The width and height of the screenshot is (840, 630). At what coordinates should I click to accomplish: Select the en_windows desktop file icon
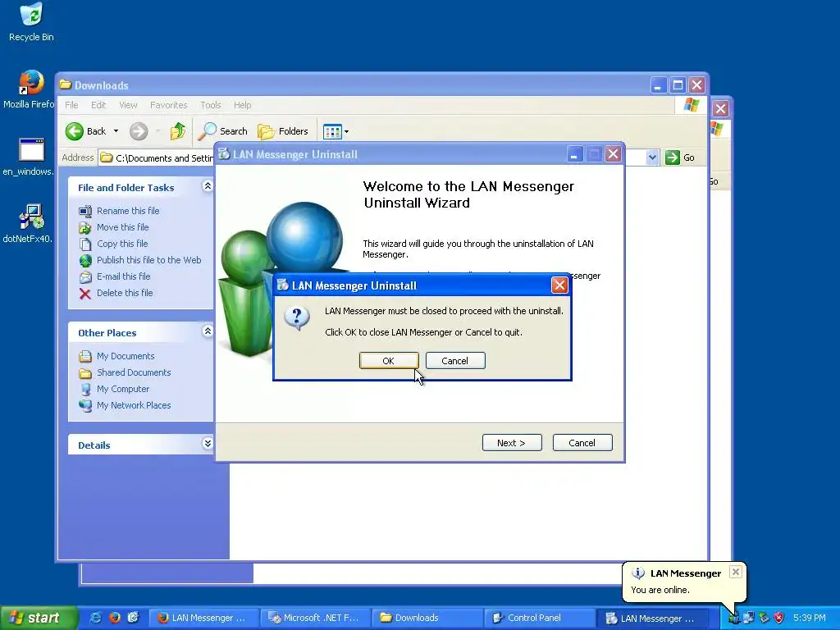pyautogui.click(x=30, y=157)
